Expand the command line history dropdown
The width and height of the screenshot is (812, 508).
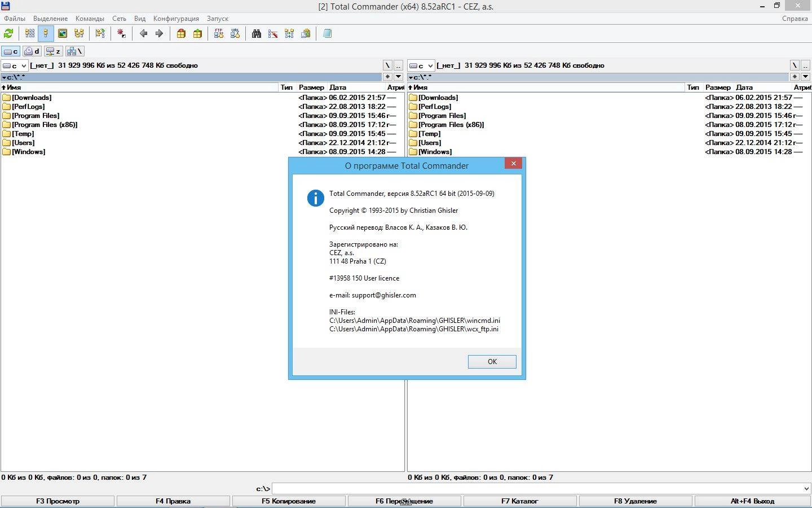pos(806,489)
